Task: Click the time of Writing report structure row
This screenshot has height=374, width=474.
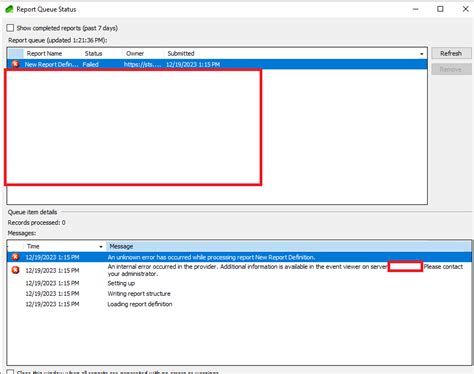Action: [52, 294]
